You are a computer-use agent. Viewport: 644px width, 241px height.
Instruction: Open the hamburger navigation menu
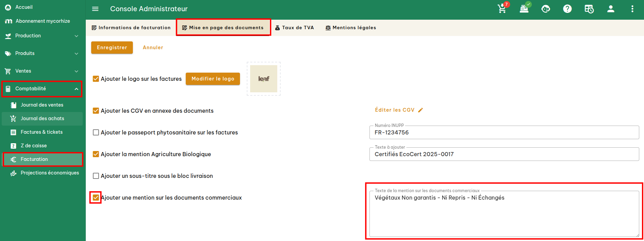click(95, 9)
